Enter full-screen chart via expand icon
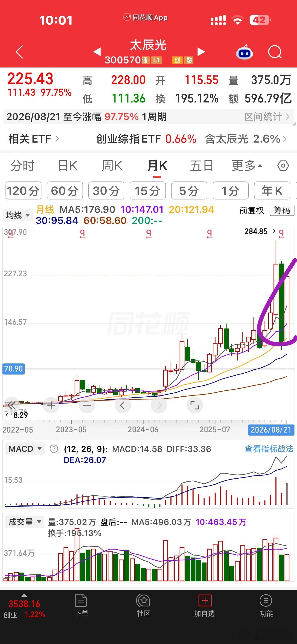The width and height of the screenshot is (297, 644). (x=195, y=405)
